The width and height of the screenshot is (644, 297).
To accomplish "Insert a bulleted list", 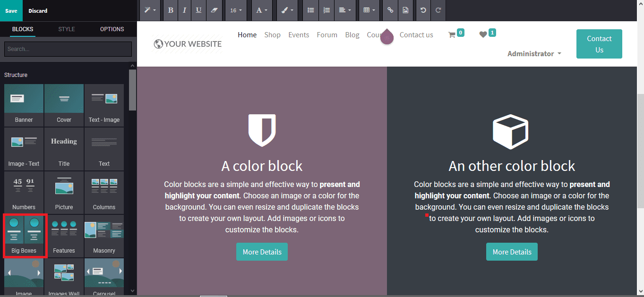I will (x=310, y=10).
